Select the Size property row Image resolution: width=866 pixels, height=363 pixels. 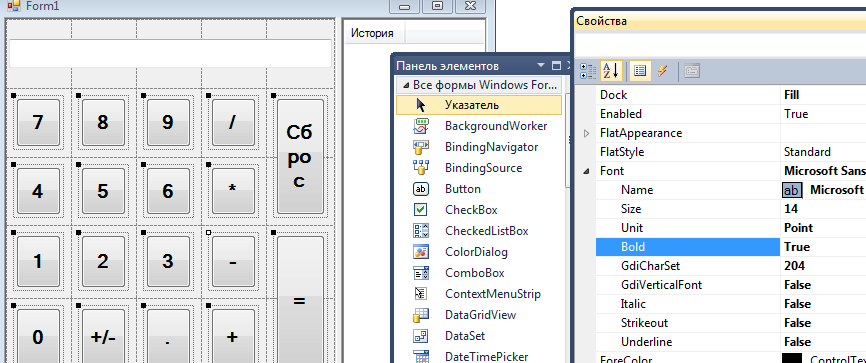click(x=731, y=209)
